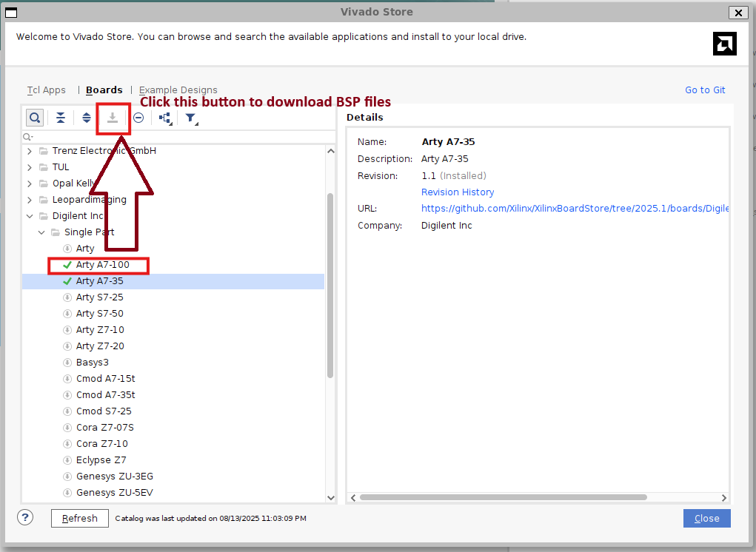Click the question mark help icon

[26, 518]
